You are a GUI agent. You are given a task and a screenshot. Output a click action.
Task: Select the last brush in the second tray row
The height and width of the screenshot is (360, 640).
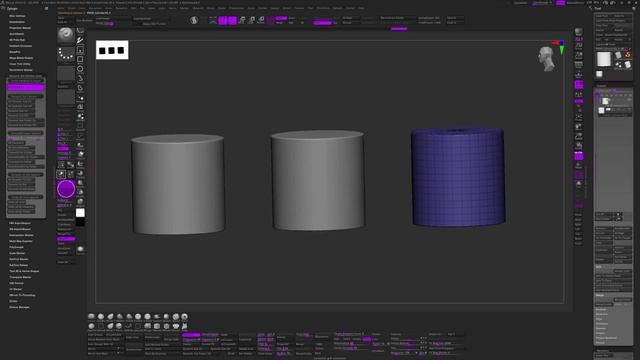[x=184, y=326]
